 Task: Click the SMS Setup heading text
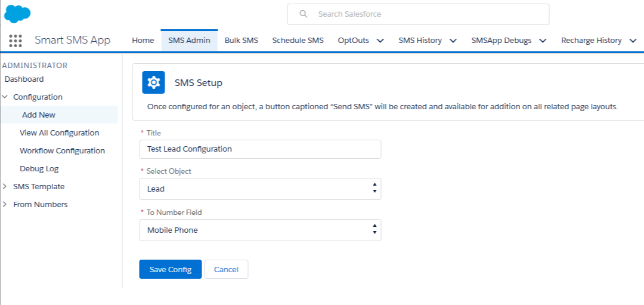point(199,82)
